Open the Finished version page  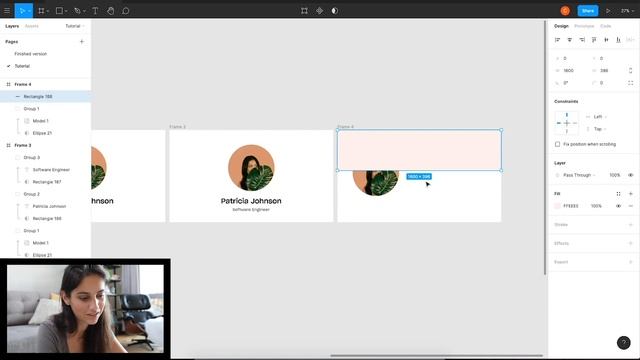pyautogui.click(x=31, y=54)
